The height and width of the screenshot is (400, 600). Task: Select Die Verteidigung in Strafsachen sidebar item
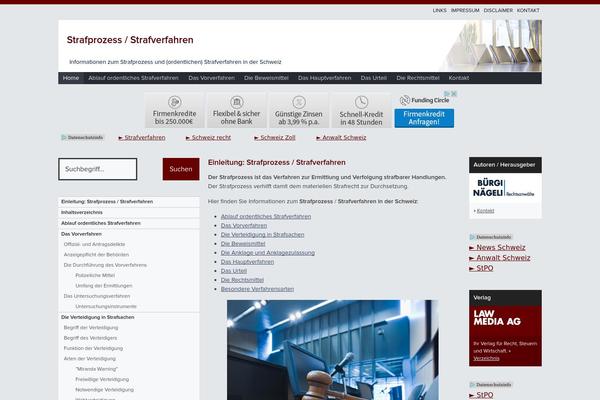click(129, 317)
